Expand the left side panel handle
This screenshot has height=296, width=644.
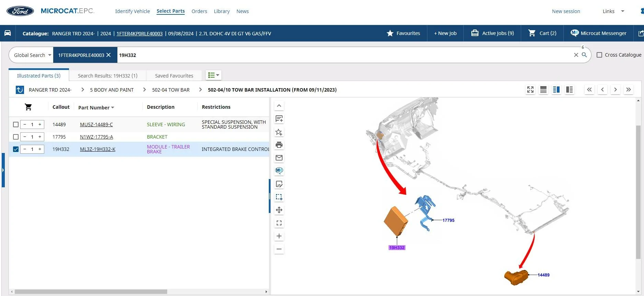[x=3, y=170]
